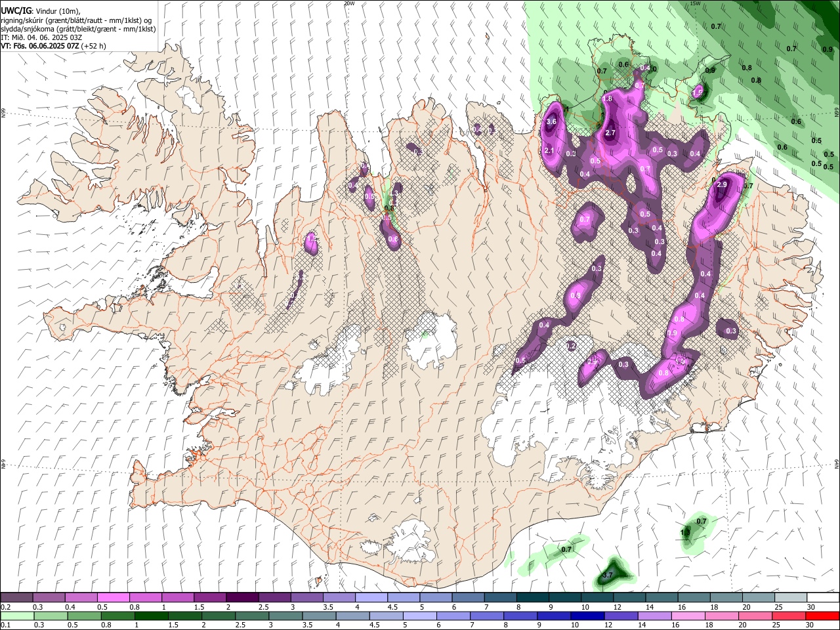Select the grey-green 3 swatch in the lower legend
840x630 pixels.
click(285, 616)
